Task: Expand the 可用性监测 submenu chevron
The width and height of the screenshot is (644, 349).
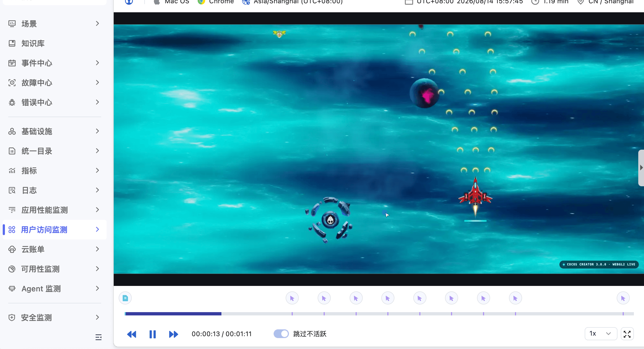Action: click(x=98, y=269)
